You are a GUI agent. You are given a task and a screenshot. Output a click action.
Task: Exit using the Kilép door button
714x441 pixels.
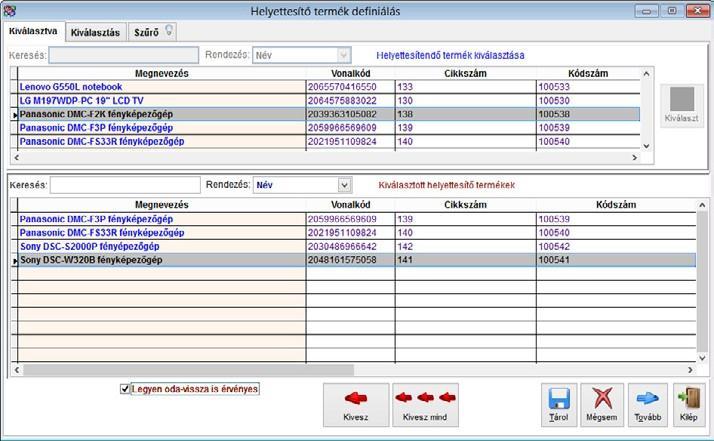pos(689,405)
